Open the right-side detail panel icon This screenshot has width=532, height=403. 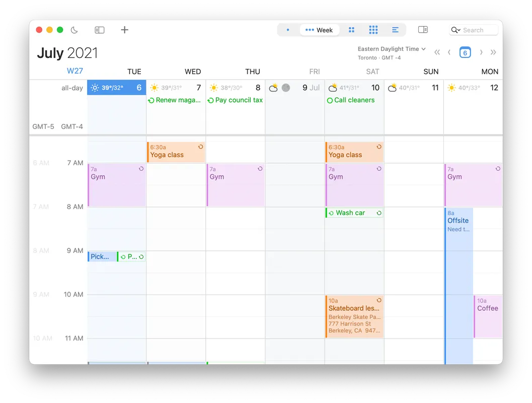[423, 30]
